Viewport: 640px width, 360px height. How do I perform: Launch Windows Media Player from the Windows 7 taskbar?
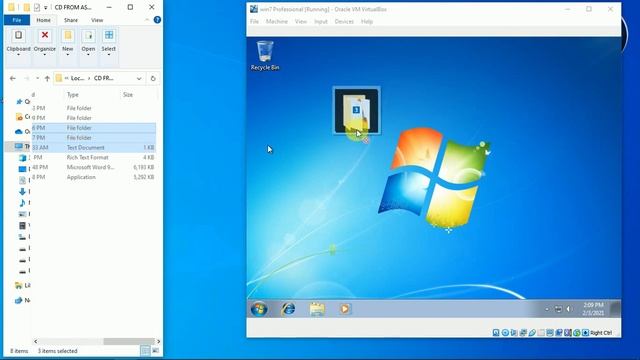tap(345, 309)
